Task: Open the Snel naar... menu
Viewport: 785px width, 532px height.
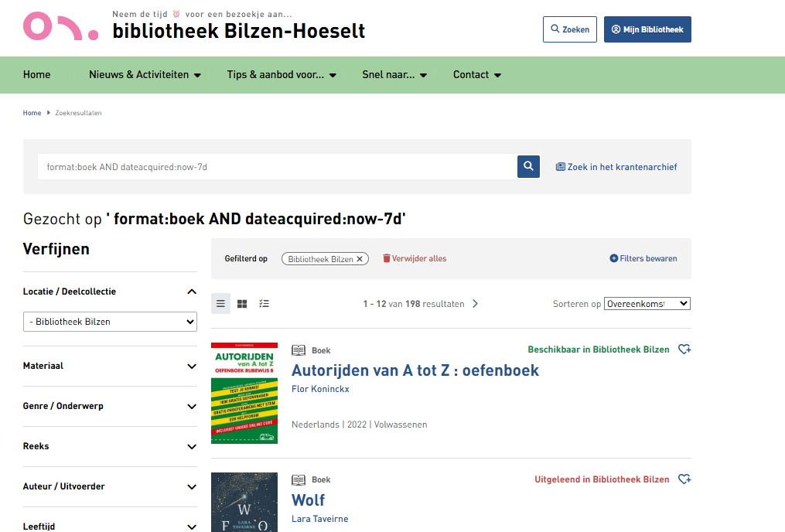Action: pyautogui.click(x=394, y=75)
